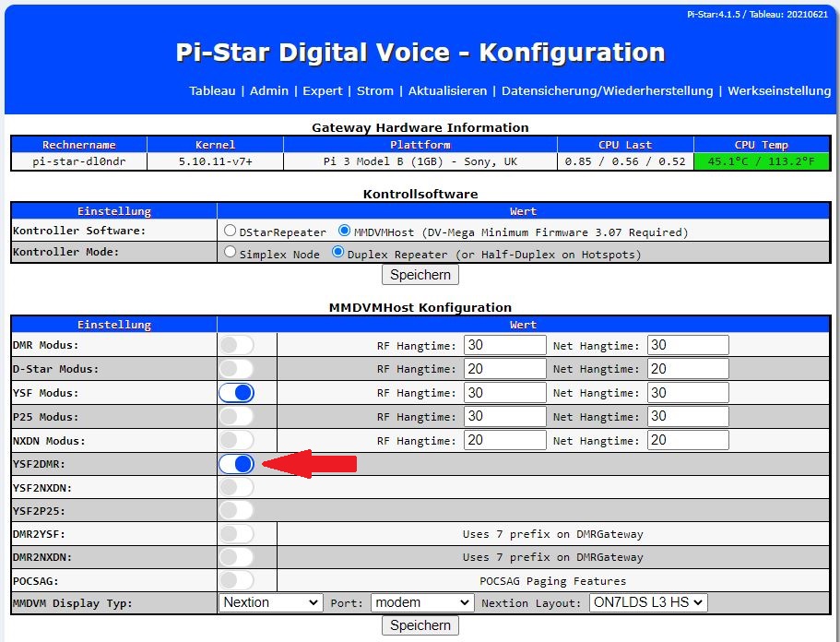The height and width of the screenshot is (642, 840).
Task: Enable the D-Star Modus toggle
Action: (x=236, y=369)
